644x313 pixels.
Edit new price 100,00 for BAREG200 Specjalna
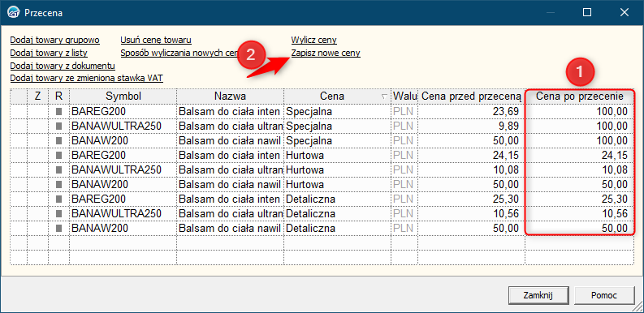click(580, 111)
